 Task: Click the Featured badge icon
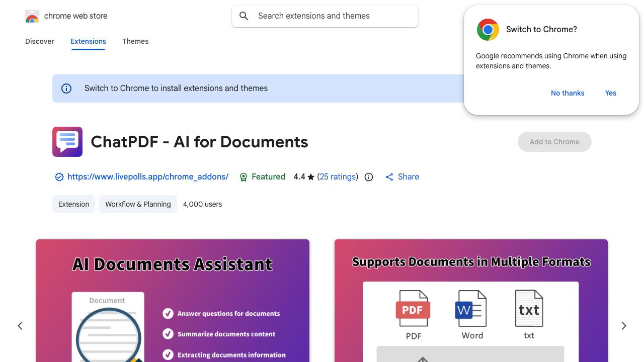244,177
